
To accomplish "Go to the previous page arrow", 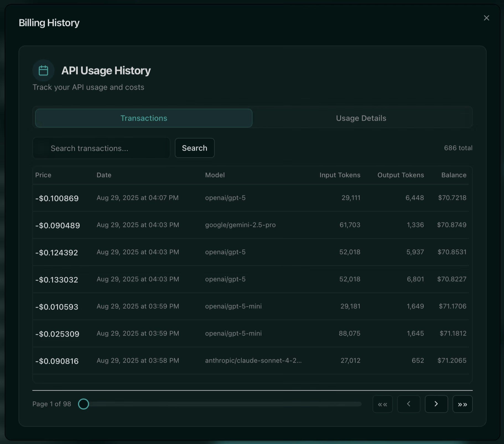I will coord(409,404).
